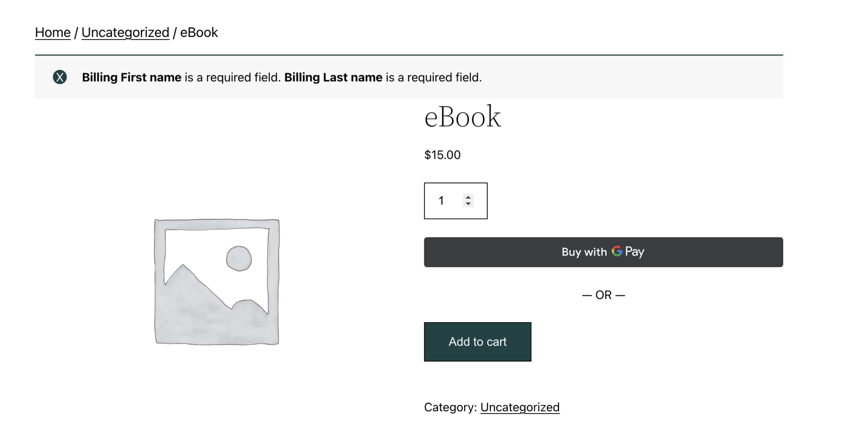The width and height of the screenshot is (868, 429).
Task: Click the Google Pay logo in the dark button
Action: point(617,252)
